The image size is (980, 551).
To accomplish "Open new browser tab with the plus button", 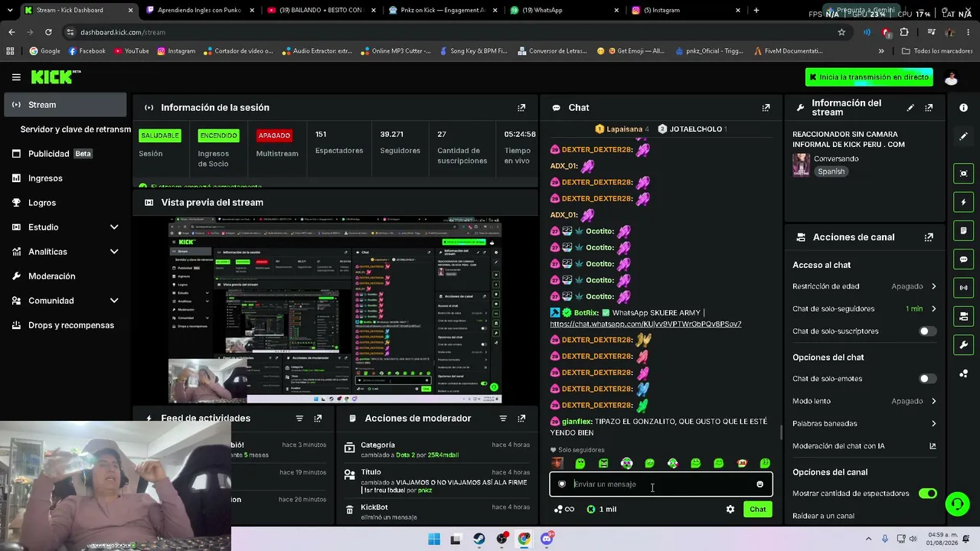I will (x=756, y=10).
